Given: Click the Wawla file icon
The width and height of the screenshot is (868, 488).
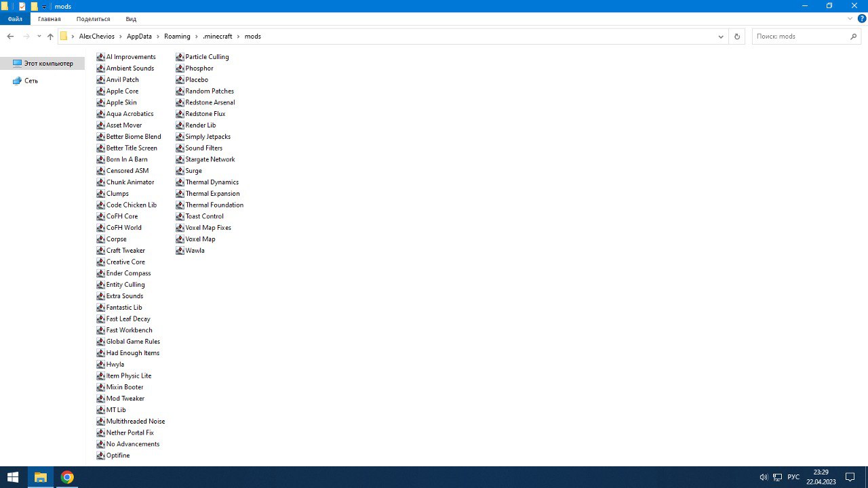Looking at the screenshot, I should tap(180, 251).
